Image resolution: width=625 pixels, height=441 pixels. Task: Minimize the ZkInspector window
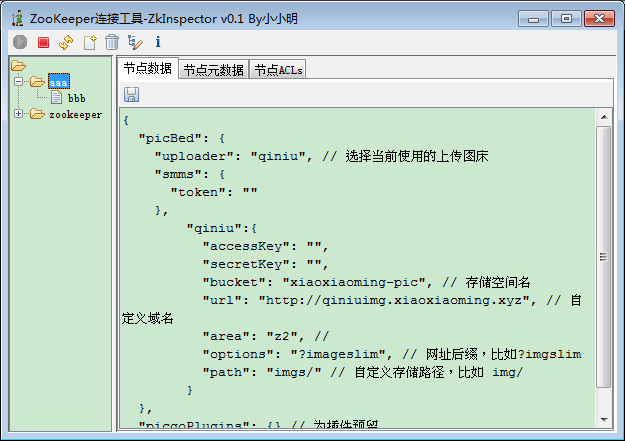[533, 19]
